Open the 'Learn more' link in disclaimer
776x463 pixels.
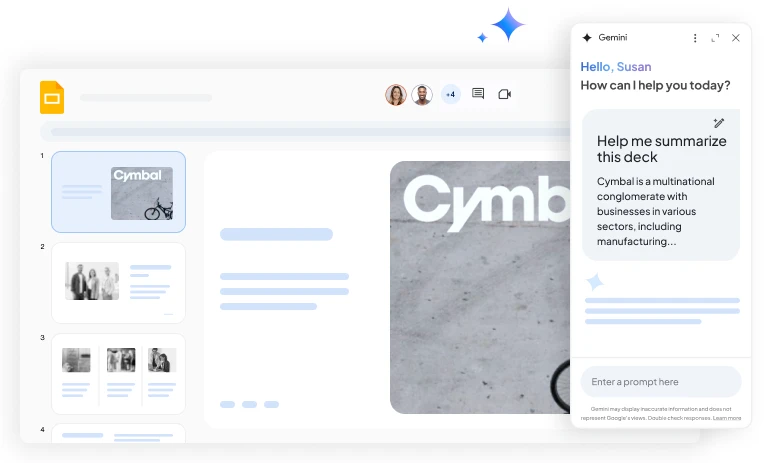727,418
